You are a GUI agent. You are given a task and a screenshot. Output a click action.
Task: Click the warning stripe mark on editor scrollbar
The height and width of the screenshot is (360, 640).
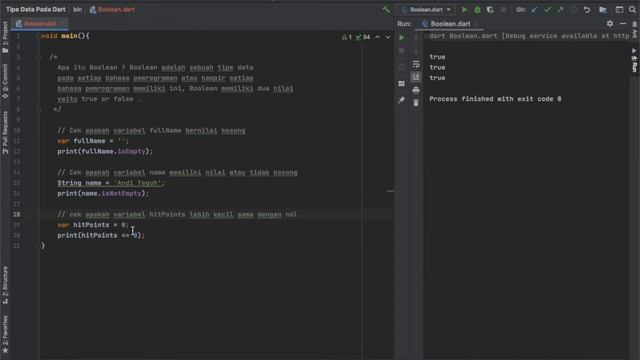(x=390, y=191)
